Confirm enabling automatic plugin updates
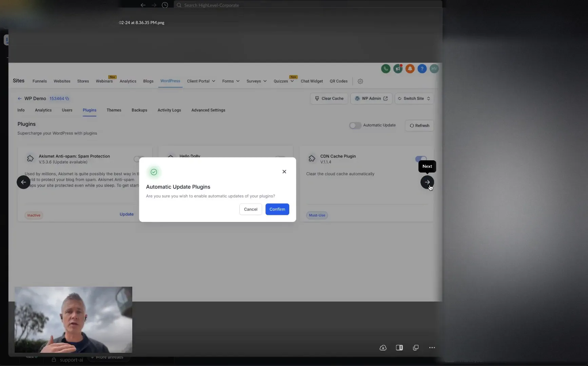This screenshot has width=588, height=366. [x=277, y=209]
